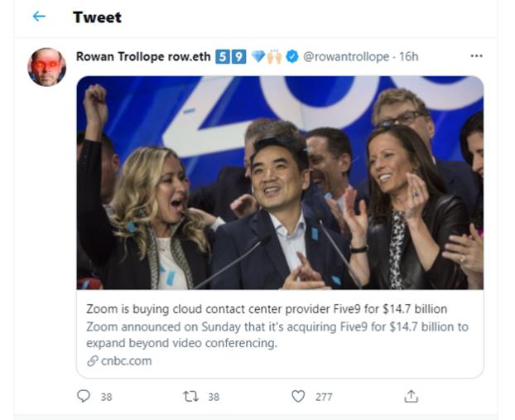Click the retweet arrows icon
This screenshot has height=420, width=515.
[190, 397]
